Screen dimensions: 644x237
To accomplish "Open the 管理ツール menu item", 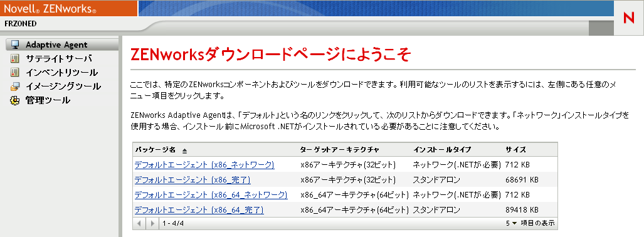I will 48,100.
